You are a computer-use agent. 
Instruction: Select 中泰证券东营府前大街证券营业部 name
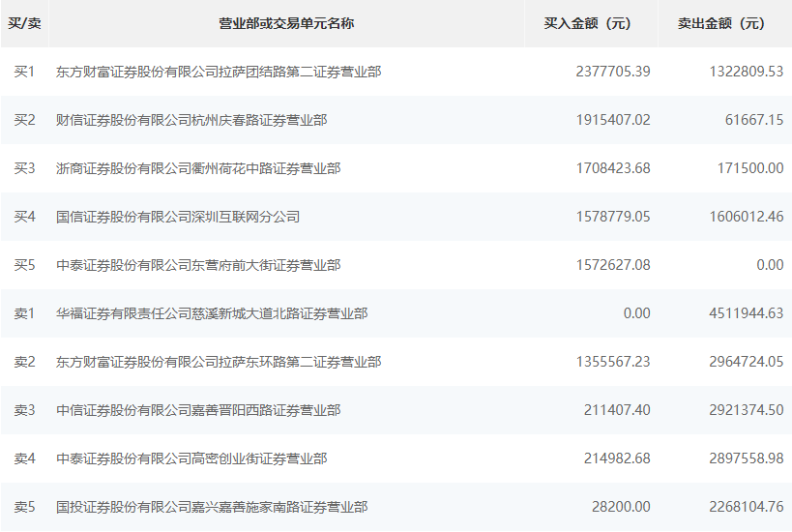198,265
